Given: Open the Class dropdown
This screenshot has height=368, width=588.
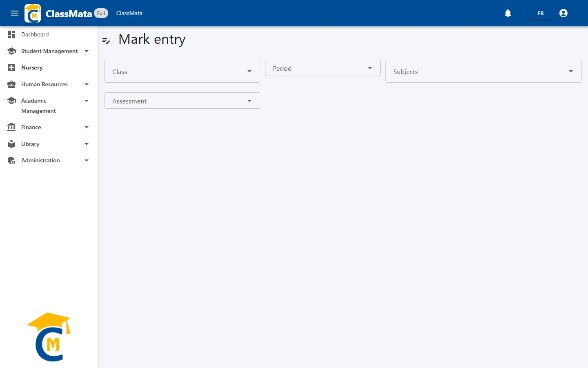Looking at the screenshot, I should point(182,71).
